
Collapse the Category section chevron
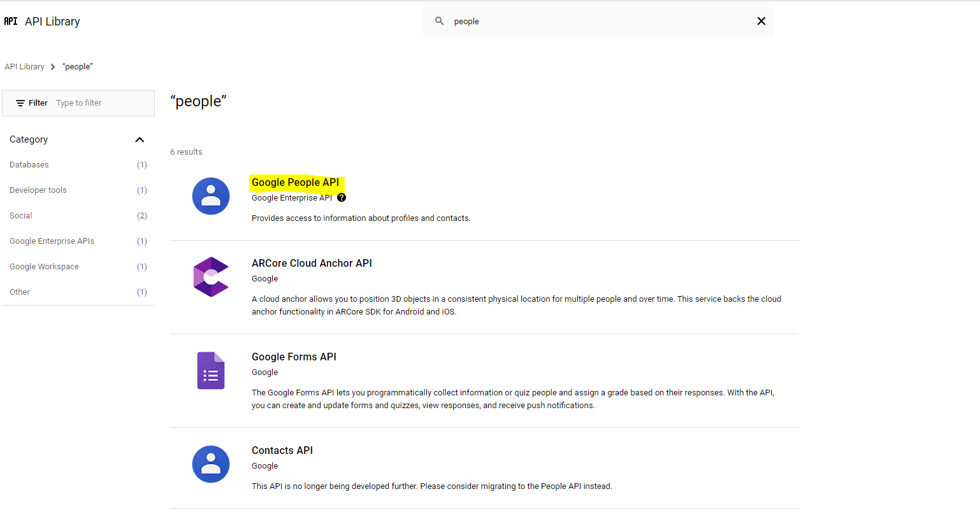pyautogui.click(x=140, y=139)
